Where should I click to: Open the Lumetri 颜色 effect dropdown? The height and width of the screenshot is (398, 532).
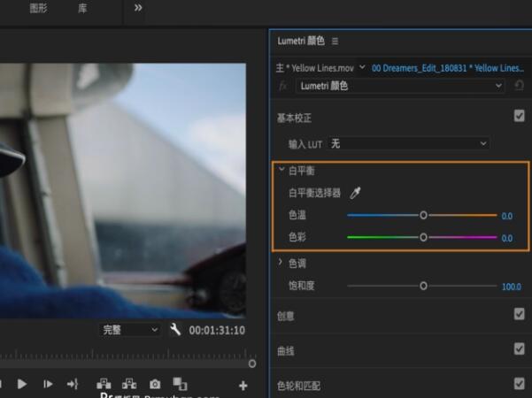coord(400,86)
